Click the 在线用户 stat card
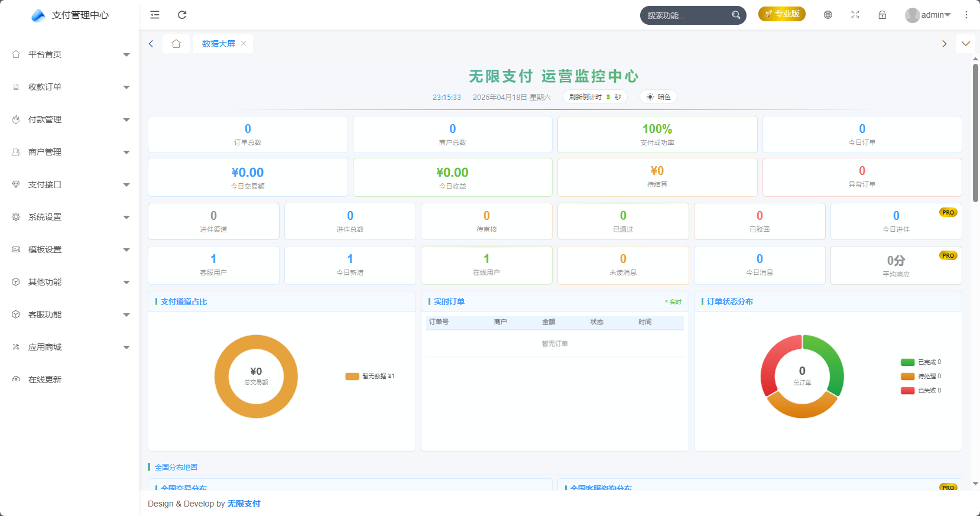 (486, 265)
